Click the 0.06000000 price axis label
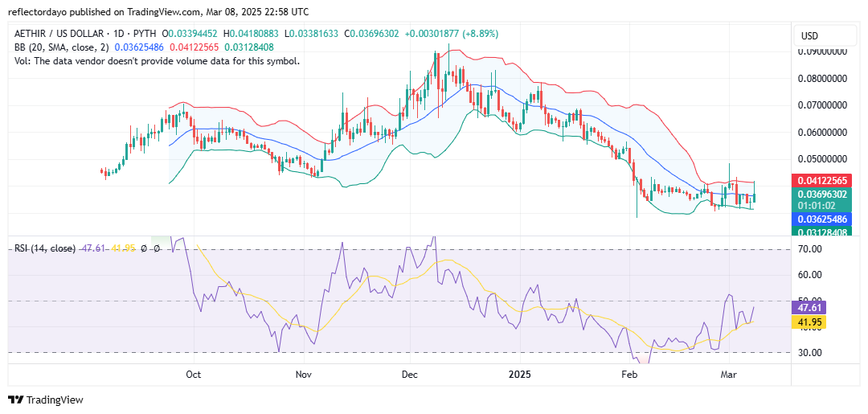This screenshot has width=868, height=414. [x=823, y=133]
